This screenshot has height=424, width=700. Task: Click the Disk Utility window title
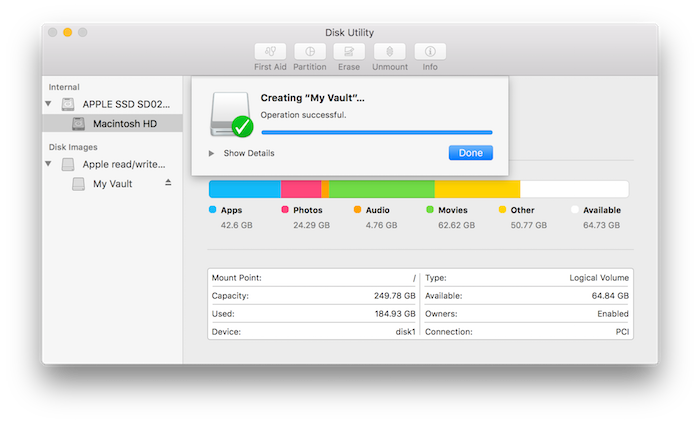pos(349,33)
